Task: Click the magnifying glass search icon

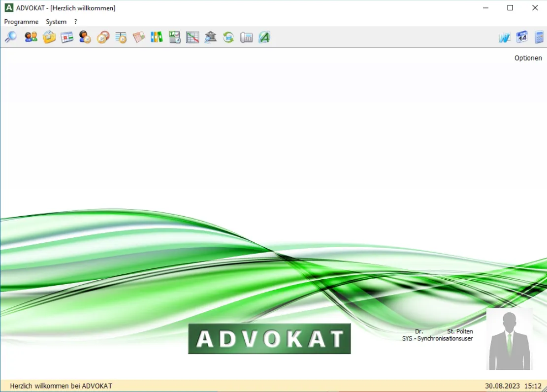Action: (x=10, y=37)
